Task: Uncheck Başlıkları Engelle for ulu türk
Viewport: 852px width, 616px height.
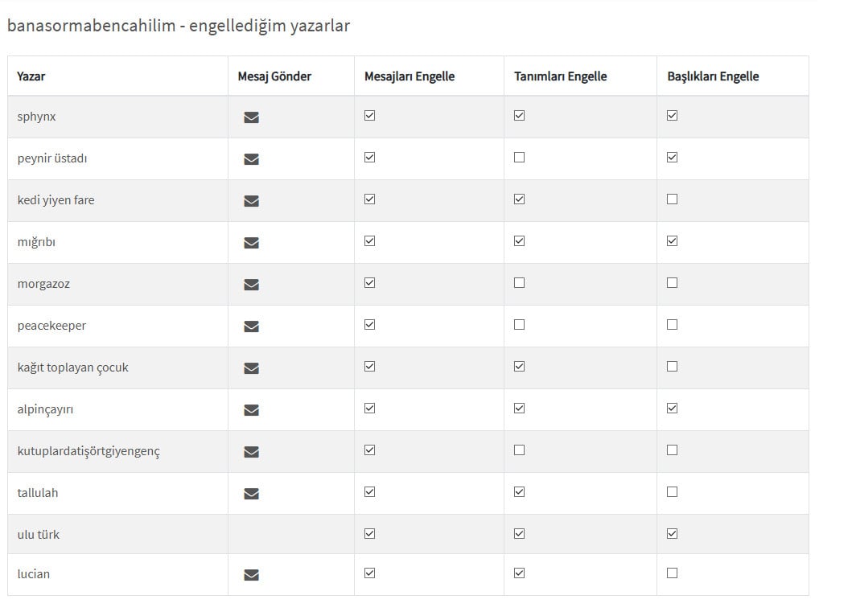Action: pyautogui.click(x=672, y=534)
